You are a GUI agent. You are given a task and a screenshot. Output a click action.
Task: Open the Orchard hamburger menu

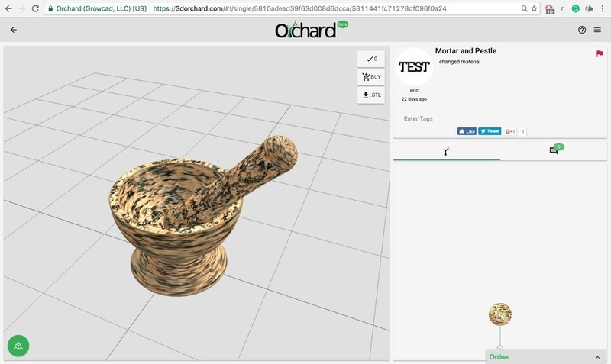pyautogui.click(x=597, y=30)
